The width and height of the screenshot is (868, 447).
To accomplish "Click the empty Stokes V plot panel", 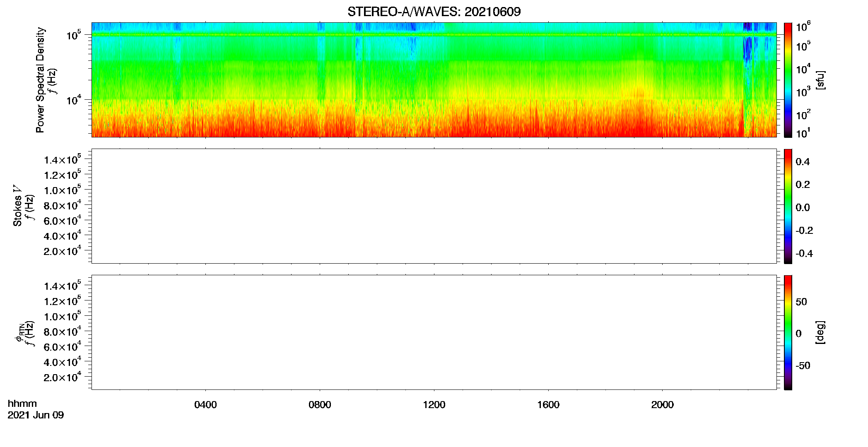I will 434,206.
